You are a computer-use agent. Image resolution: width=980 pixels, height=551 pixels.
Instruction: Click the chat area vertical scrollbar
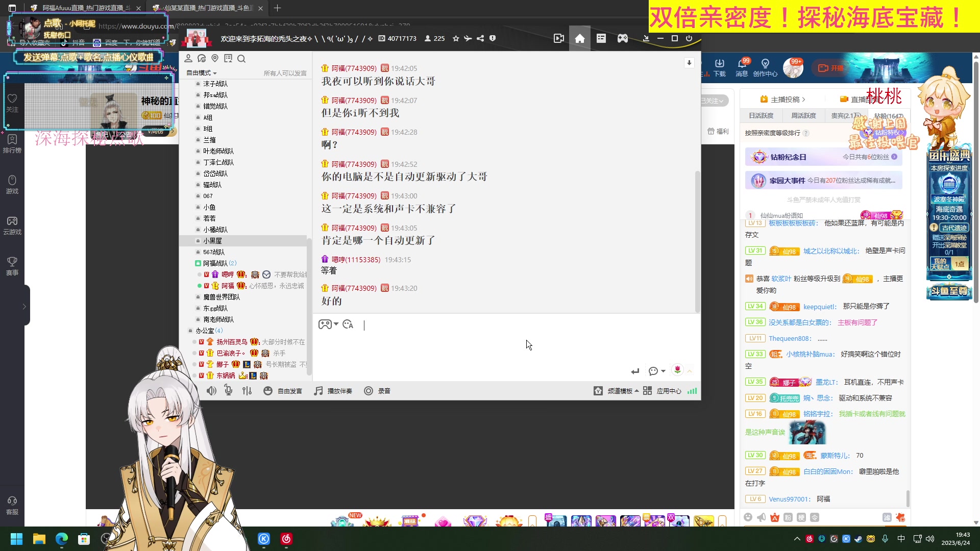[697, 241]
